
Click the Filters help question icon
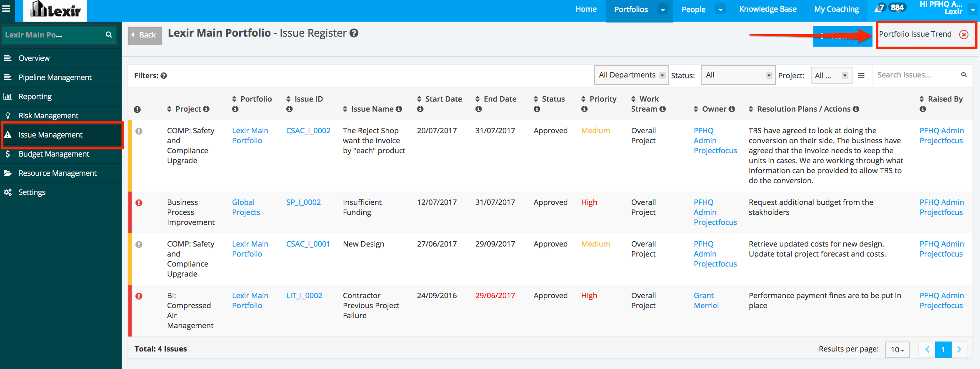(x=164, y=76)
